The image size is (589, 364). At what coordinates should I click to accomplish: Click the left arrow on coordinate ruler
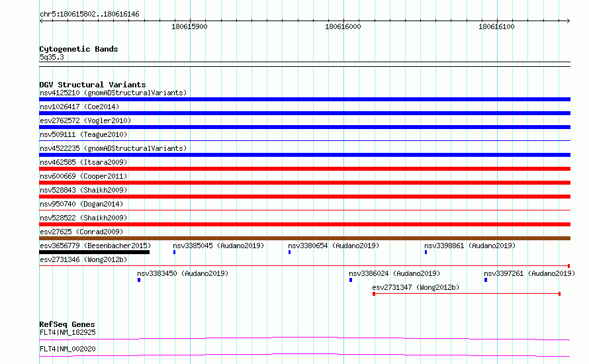pos(41,21)
